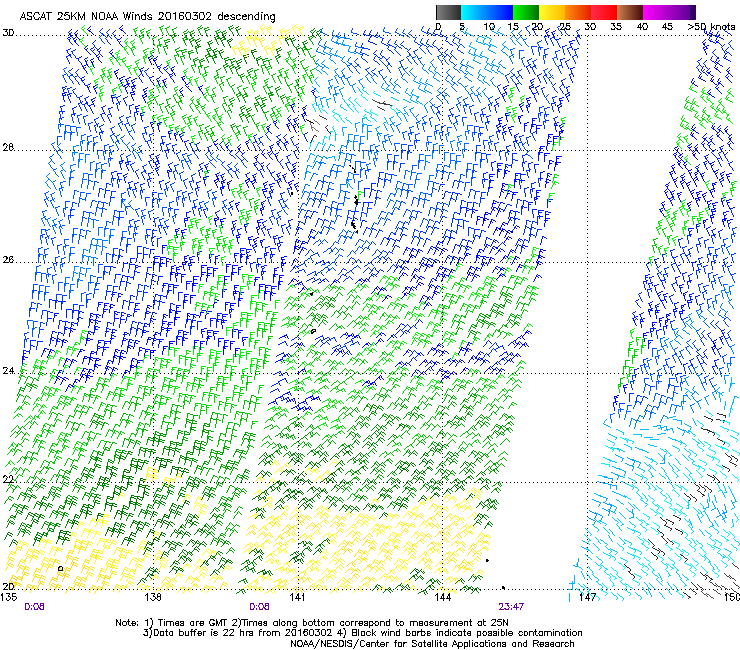The width and height of the screenshot is (740, 650).
Task: Click the '45' tick label in the legend
Action: [667, 27]
